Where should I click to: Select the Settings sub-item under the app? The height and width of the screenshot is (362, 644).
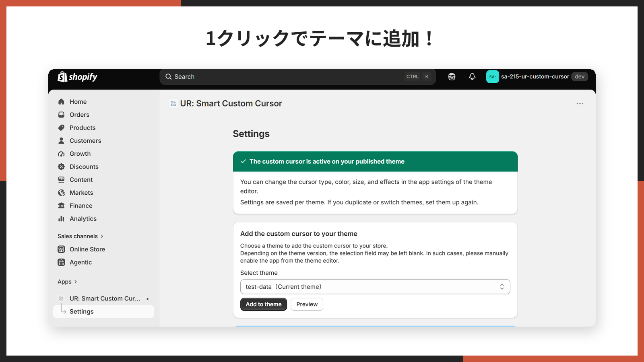[x=103, y=312]
